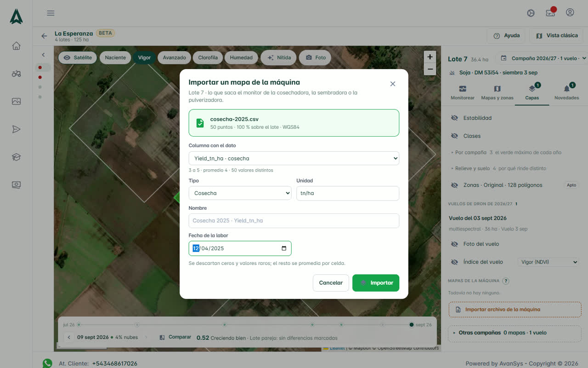Open the ticket icon with red badge
Screen dimensions: 588x368
[x=550, y=12]
